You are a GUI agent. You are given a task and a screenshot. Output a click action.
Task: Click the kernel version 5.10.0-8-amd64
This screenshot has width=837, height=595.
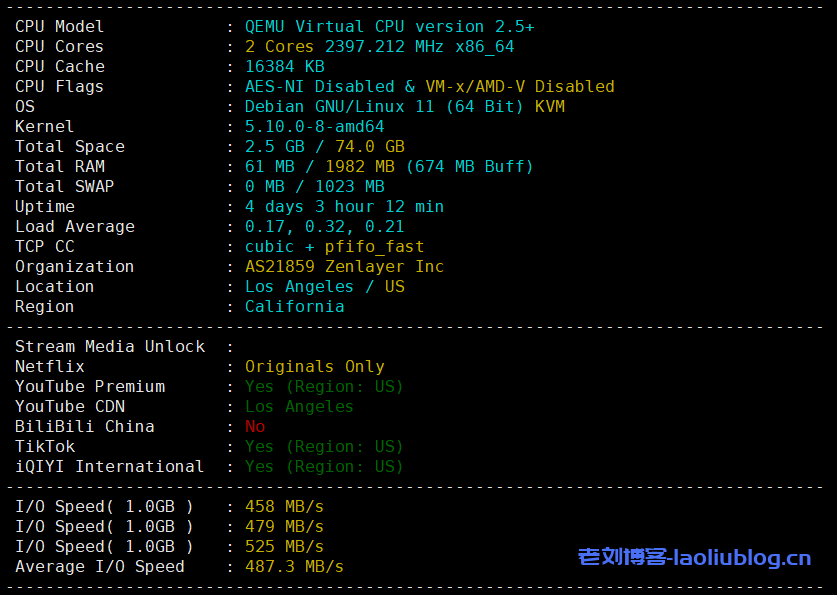coord(314,127)
